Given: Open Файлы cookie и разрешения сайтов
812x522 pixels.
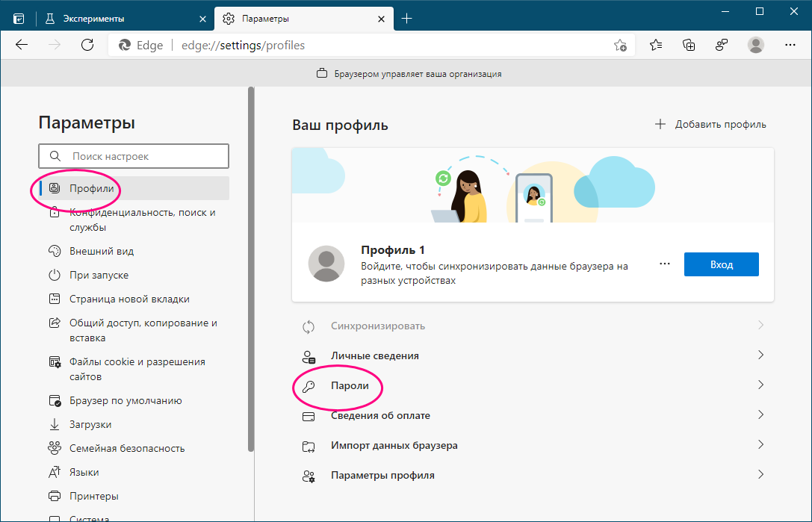Looking at the screenshot, I should pos(134,369).
